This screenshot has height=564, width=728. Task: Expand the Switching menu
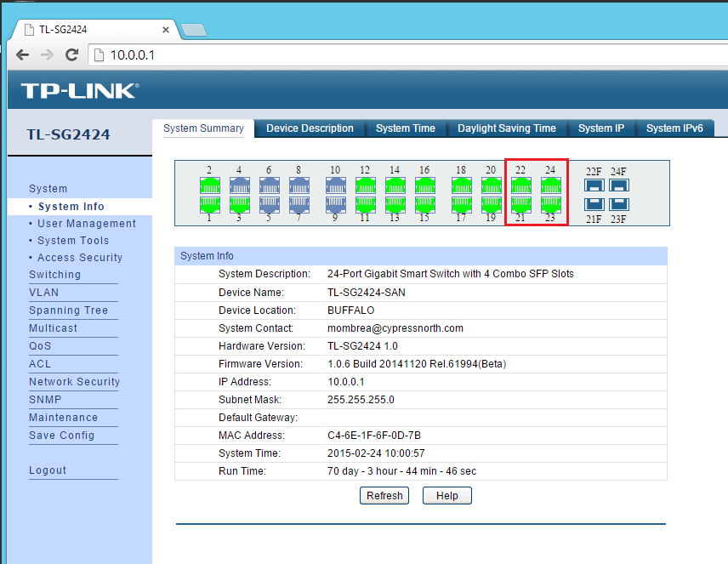54,275
